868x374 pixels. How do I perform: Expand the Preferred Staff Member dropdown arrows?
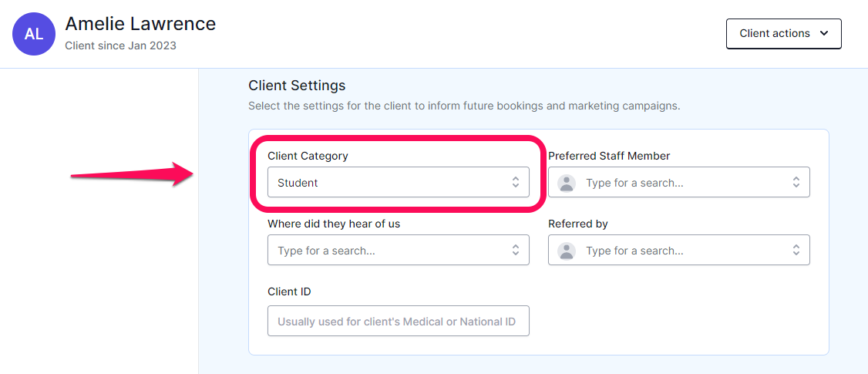[x=796, y=182]
